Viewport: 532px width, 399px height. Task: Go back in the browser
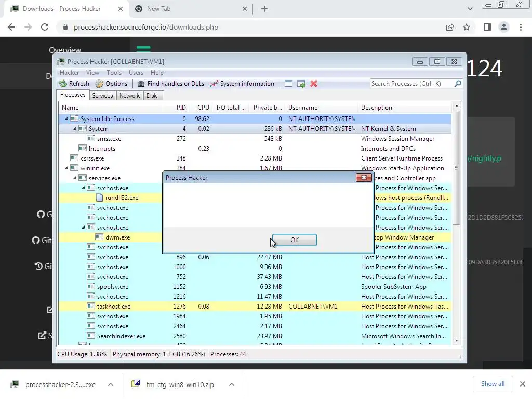coord(11,27)
